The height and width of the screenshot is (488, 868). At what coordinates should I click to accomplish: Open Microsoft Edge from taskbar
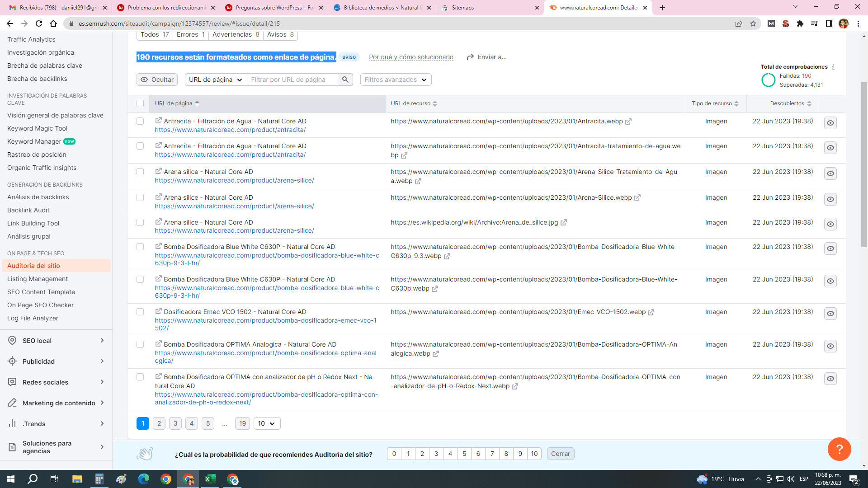(x=144, y=479)
